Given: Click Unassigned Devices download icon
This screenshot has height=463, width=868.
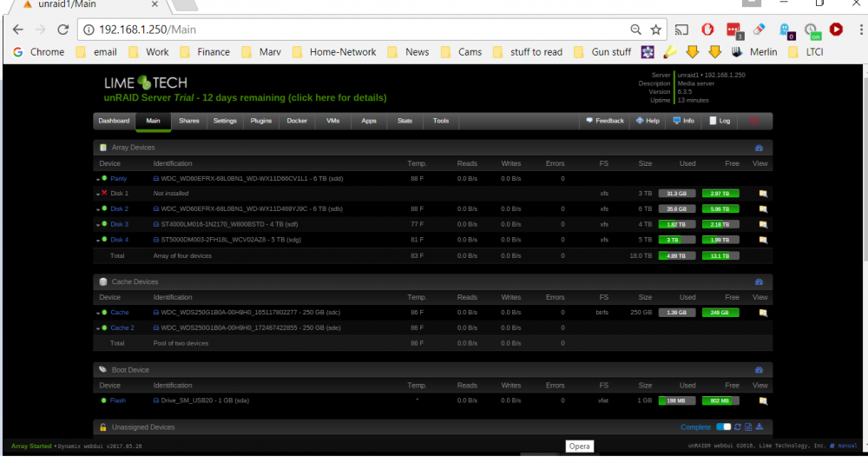Looking at the screenshot, I should (x=759, y=427).
